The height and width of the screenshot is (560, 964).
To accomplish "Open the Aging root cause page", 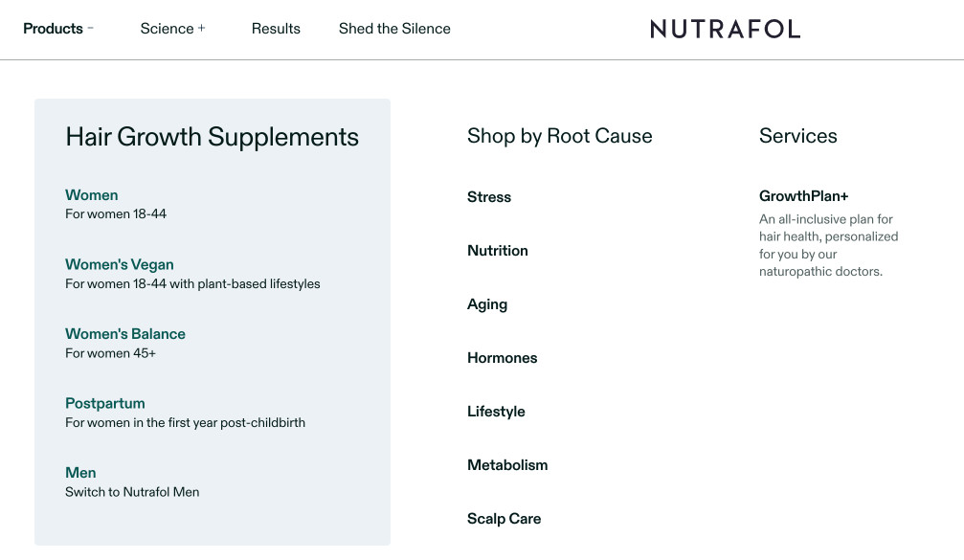I will pos(487,304).
